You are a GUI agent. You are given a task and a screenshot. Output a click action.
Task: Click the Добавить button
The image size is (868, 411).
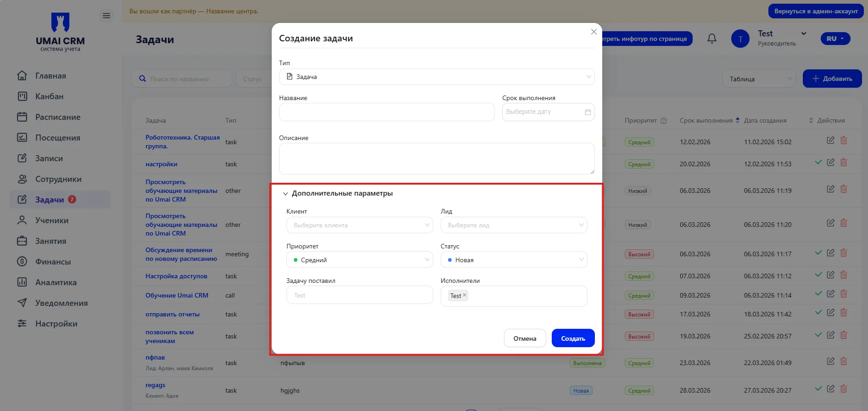(832, 79)
